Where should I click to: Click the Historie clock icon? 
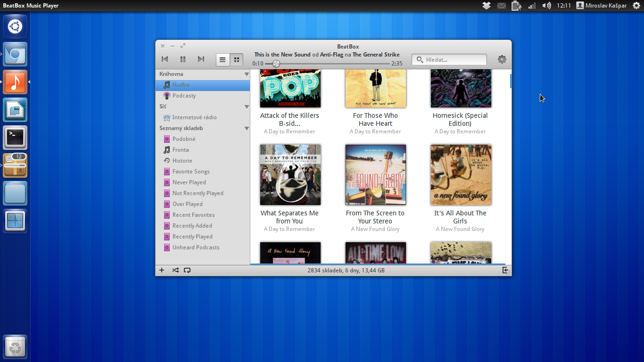coord(166,161)
